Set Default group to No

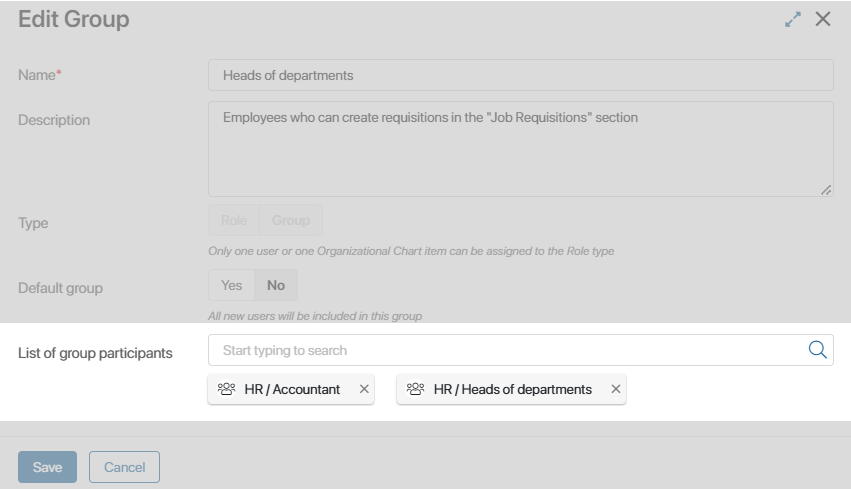(276, 285)
